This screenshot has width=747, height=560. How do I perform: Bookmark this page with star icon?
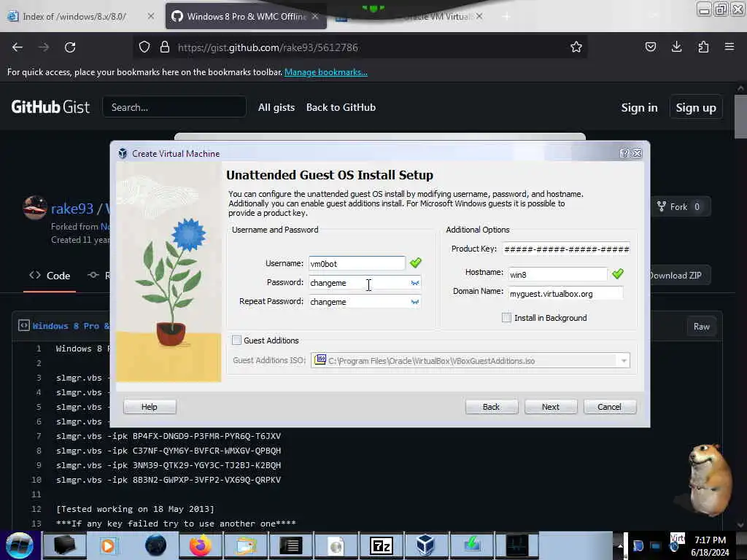click(576, 47)
